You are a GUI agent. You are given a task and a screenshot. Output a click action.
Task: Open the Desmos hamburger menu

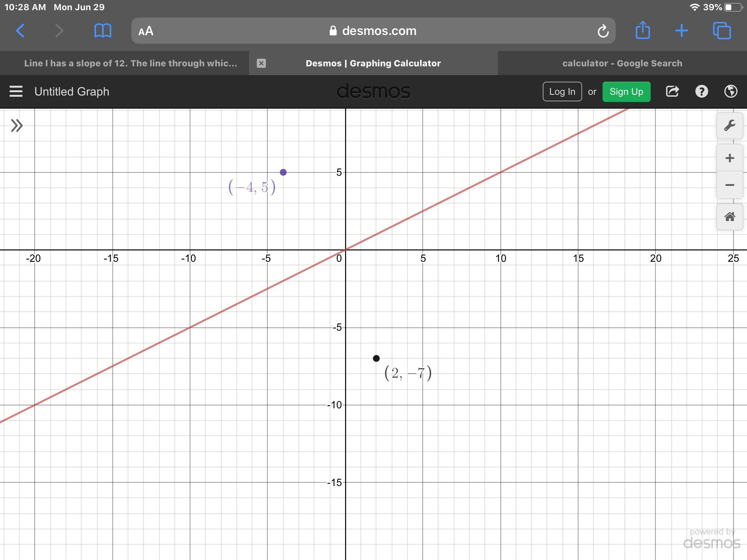16,92
